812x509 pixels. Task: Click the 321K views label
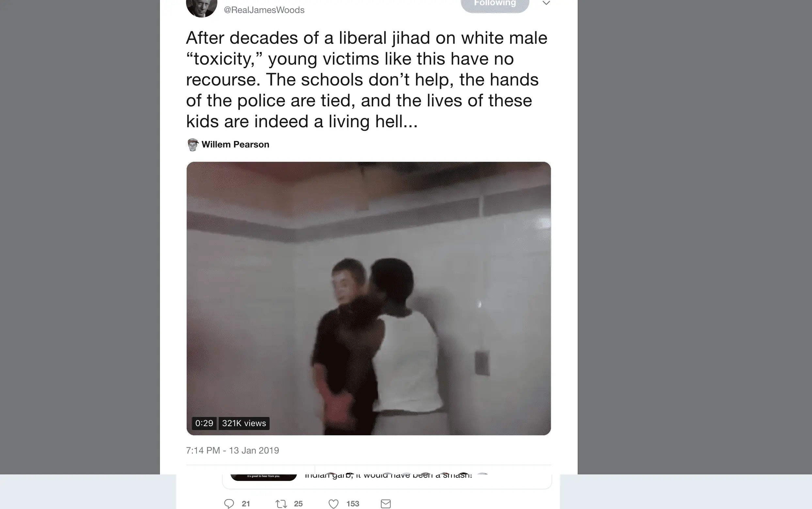244,423
